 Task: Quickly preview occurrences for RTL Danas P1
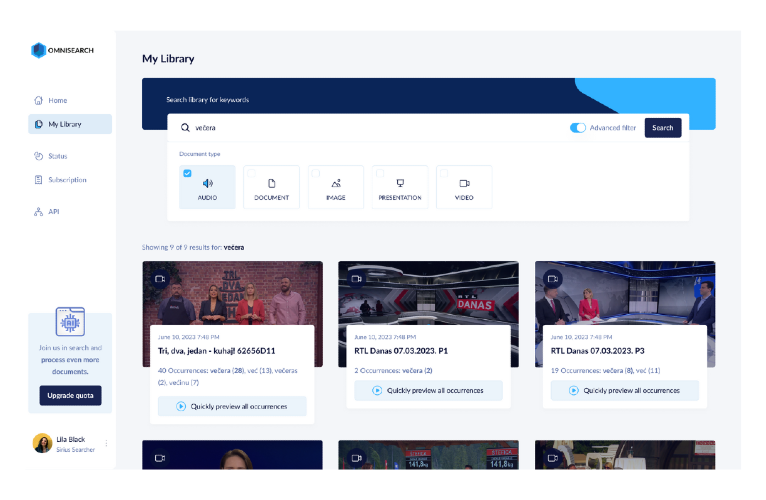(x=428, y=391)
